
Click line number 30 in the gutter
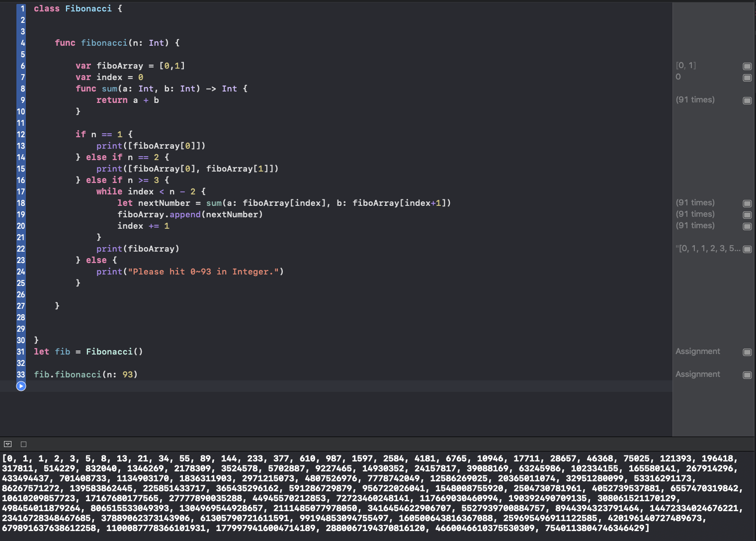(21, 340)
